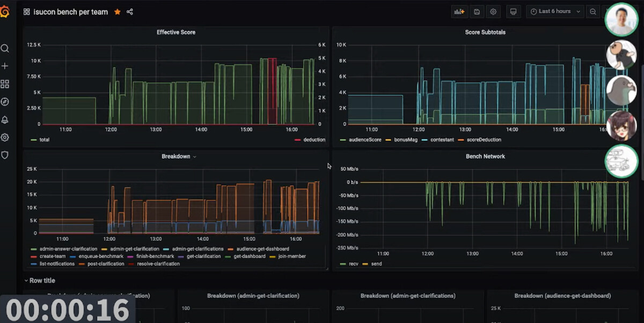This screenshot has height=323, width=644.
Task: Click the sketch drawing avatar thumbnail
Action: click(x=621, y=161)
